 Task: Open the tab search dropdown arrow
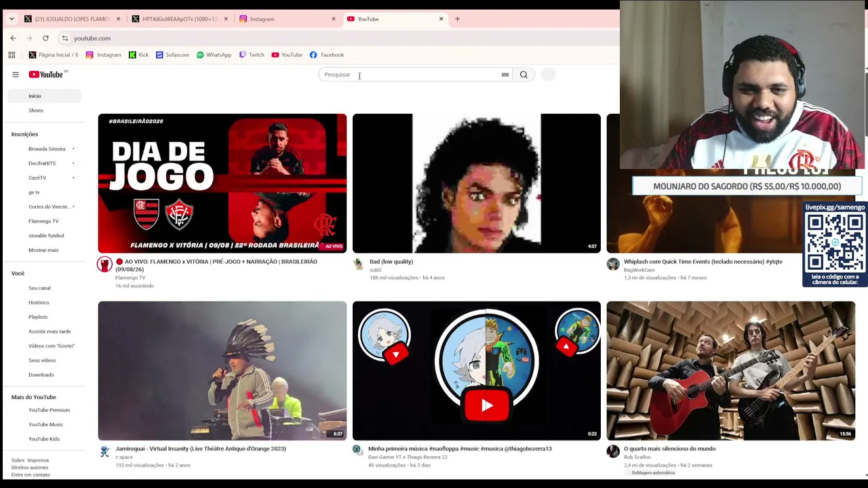coord(12,19)
